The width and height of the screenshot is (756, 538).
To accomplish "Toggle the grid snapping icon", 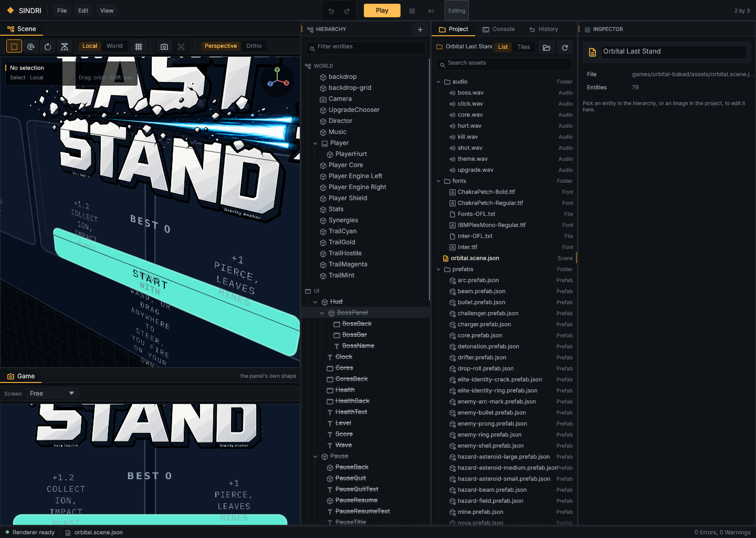I will click(x=139, y=46).
